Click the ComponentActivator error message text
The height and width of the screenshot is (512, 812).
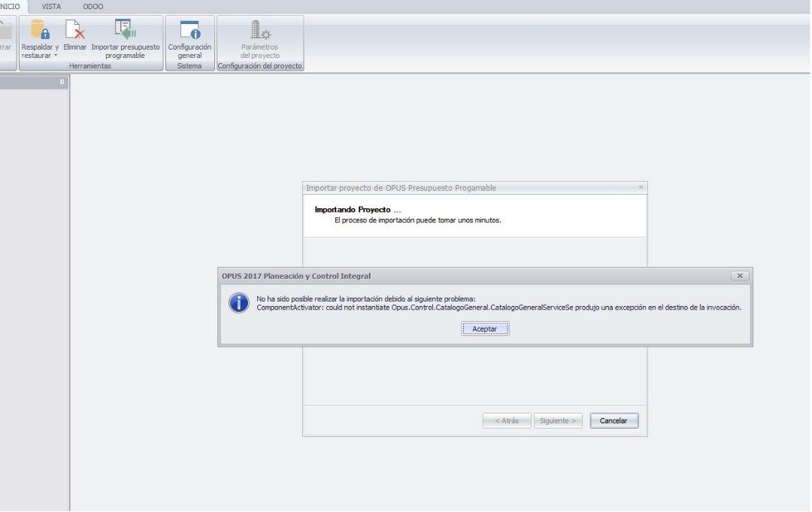click(498, 308)
